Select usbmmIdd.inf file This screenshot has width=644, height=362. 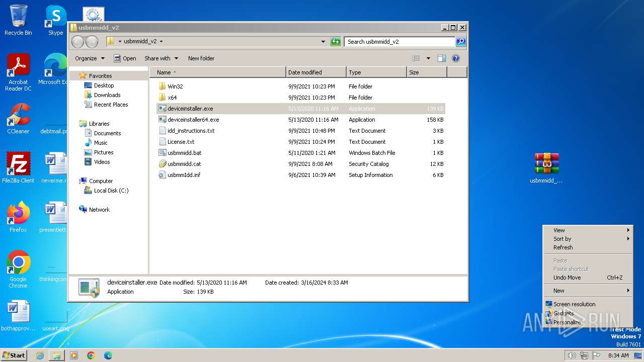tap(300, 175)
